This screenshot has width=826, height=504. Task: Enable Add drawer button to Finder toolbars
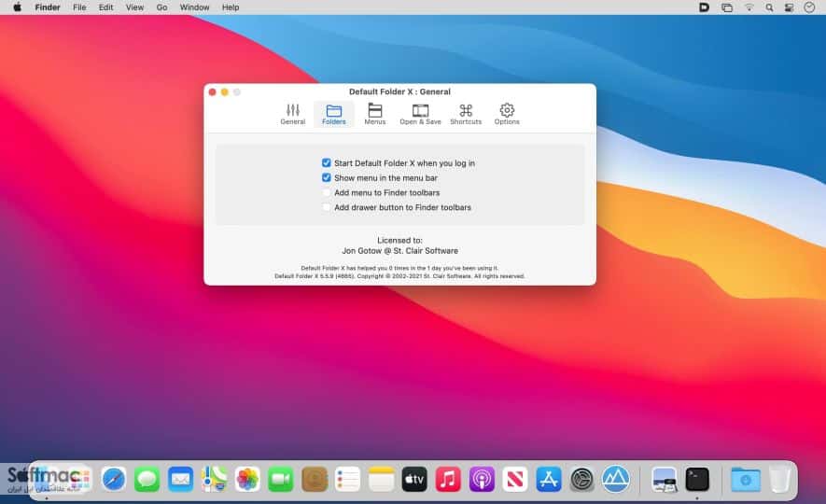tap(327, 207)
